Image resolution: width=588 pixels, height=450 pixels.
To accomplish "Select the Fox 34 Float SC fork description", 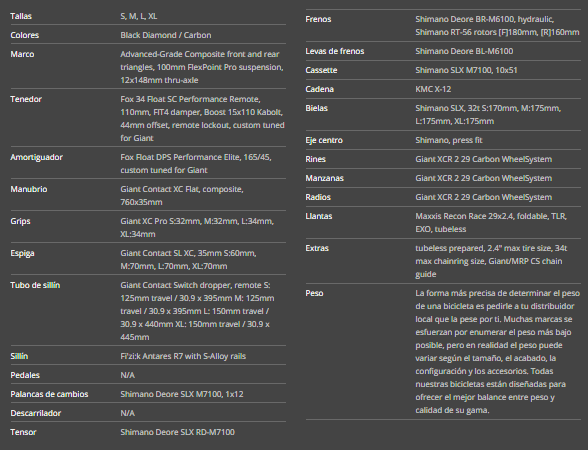I will pyautogui.click(x=202, y=118).
